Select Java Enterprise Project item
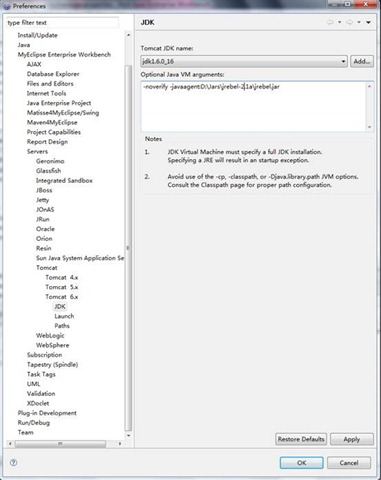This screenshot has width=381, height=480. [x=59, y=103]
